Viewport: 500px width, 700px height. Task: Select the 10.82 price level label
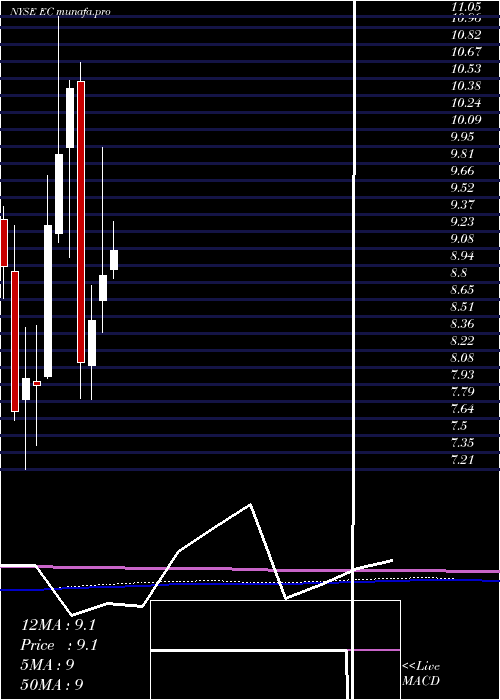(466, 35)
